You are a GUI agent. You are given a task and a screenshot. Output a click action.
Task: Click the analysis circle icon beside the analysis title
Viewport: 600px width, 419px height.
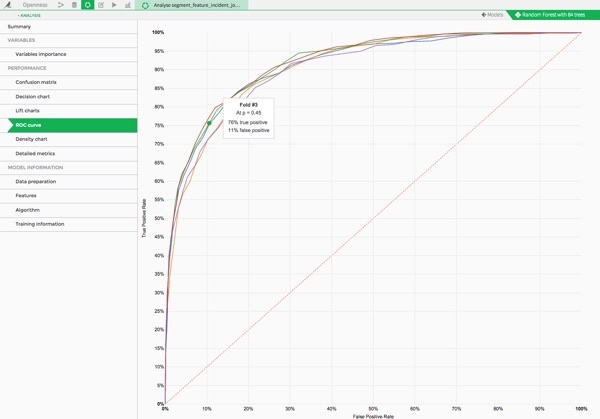145,5
